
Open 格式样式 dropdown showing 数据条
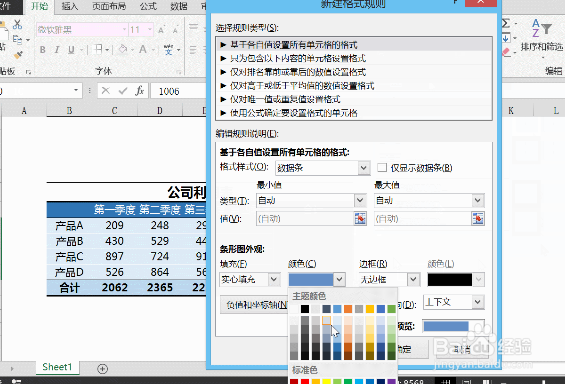pyautogui.click(x=322, y=168)
